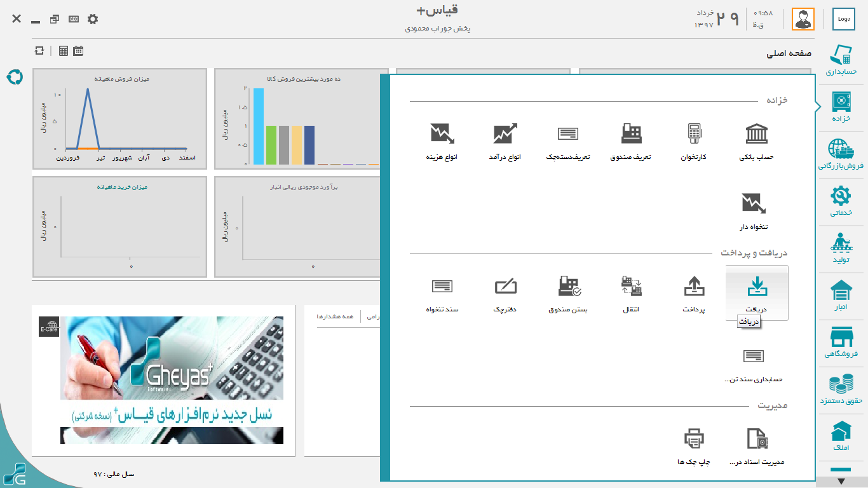Open کارتخوان card reader definition
This screenshot has width=868, height=488.
693,141
